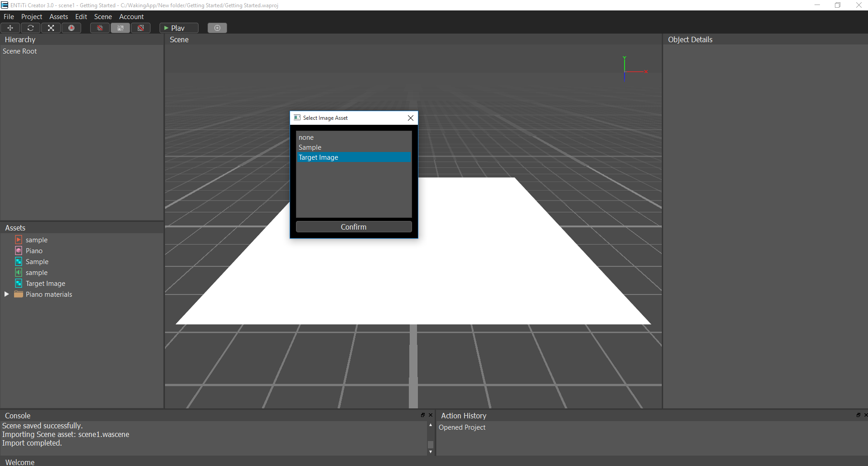Click the Piano materials folder icon
The width and height of the screenshot is (868, 466).
(x=19, y=294)
